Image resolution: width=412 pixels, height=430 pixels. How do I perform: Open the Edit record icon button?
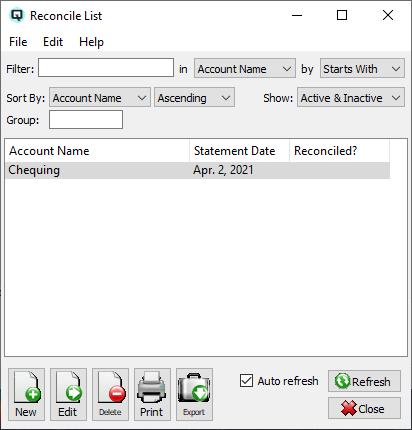(x=68, y=394)
